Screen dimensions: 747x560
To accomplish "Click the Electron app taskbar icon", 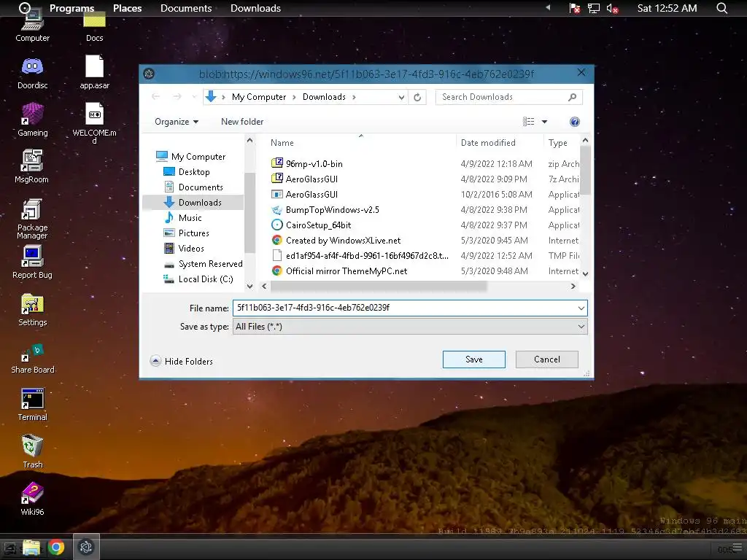I will [x=86, y=547].
